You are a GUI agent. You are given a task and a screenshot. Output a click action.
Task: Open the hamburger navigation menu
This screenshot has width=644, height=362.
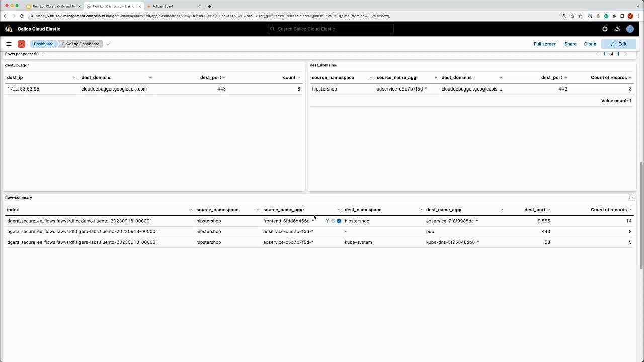tap(9, 44)
